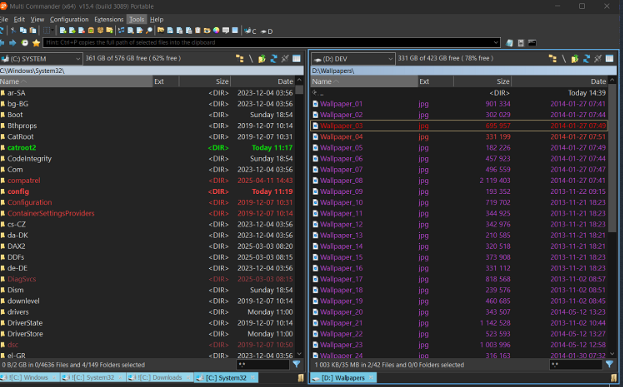Click the notepad icon right of command bar
The image size is (623, 387).
pyautogui.click(x=509, y=43)
